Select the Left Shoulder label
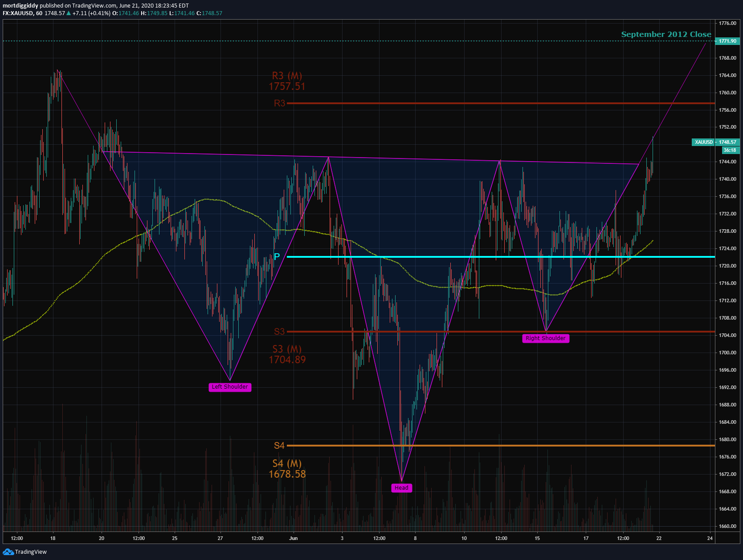This screenshot has height=560, width=743. point(230,387)
